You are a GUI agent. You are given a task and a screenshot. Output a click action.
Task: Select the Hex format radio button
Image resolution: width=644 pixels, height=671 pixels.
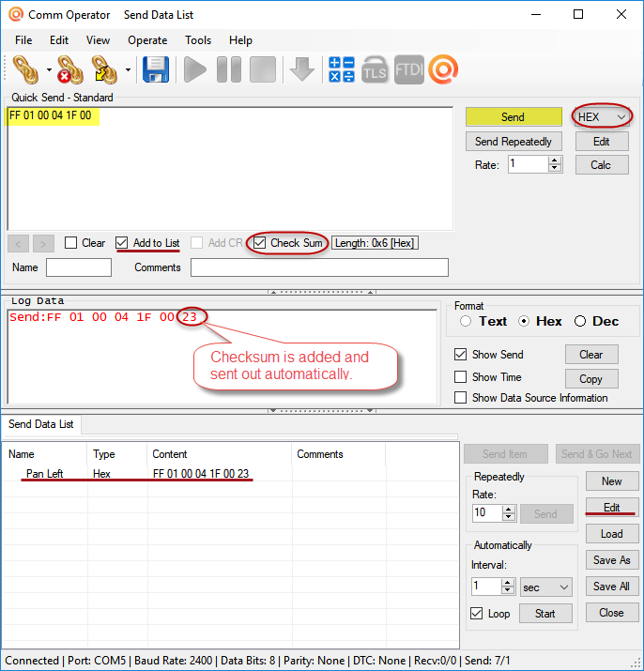pyautogui.click(x=524, y=321)
